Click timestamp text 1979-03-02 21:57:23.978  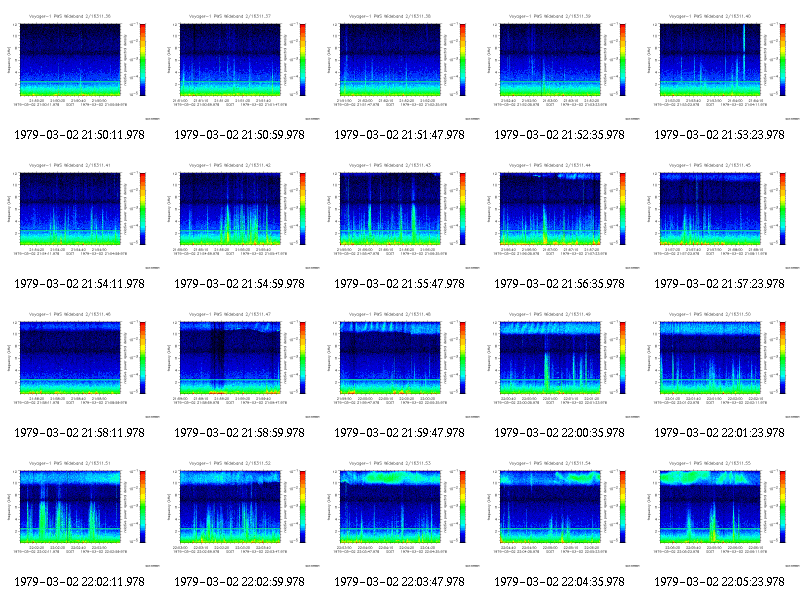[719, 284]
